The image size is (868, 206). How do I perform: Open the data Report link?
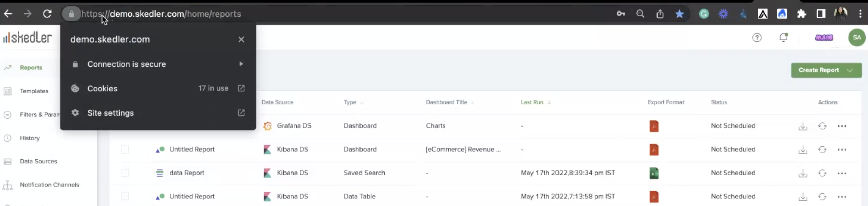(x=187, y=173)
